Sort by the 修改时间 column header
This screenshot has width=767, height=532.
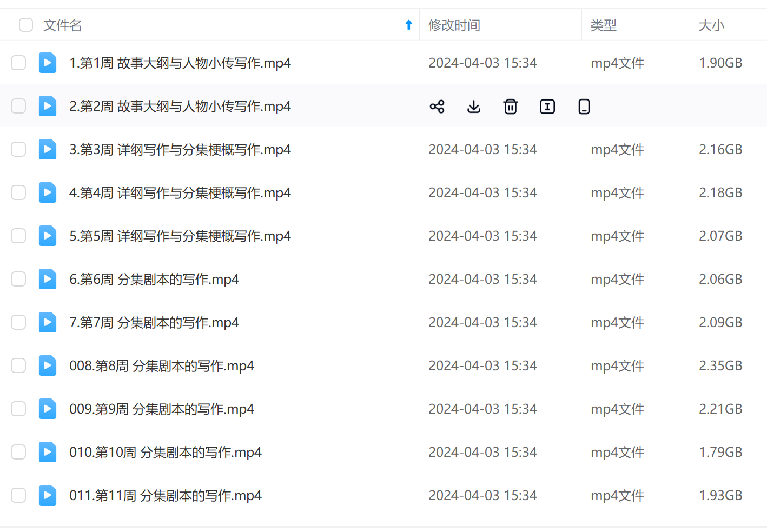click(x=454, y=25)
